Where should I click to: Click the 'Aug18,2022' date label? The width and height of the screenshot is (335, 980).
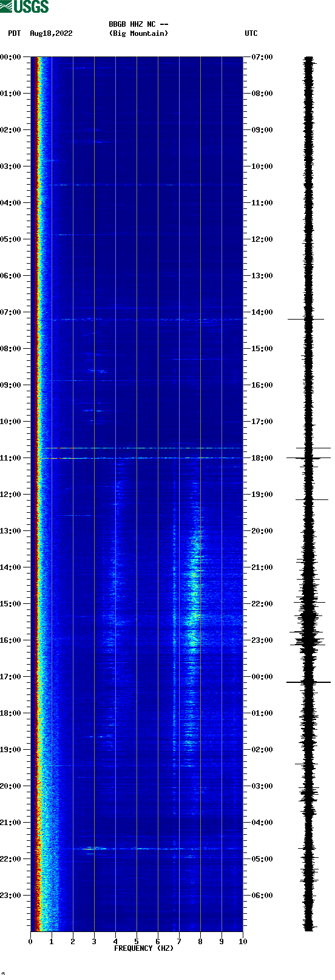(51, 33)
